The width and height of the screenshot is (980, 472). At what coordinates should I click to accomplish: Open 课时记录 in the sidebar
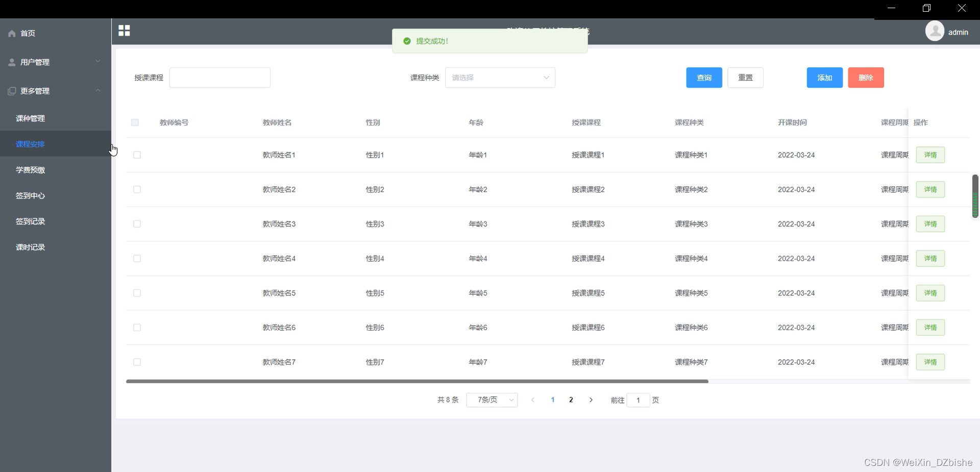click(56, 247)
